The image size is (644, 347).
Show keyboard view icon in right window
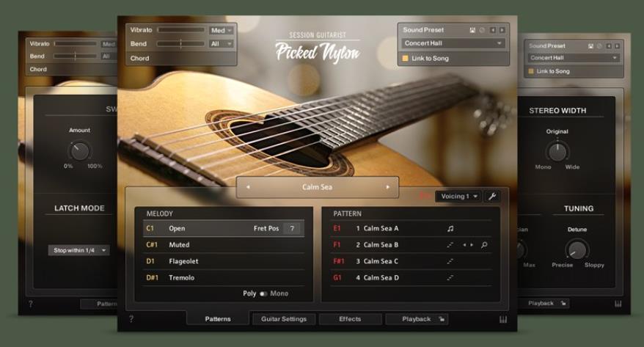pos(618,304)
